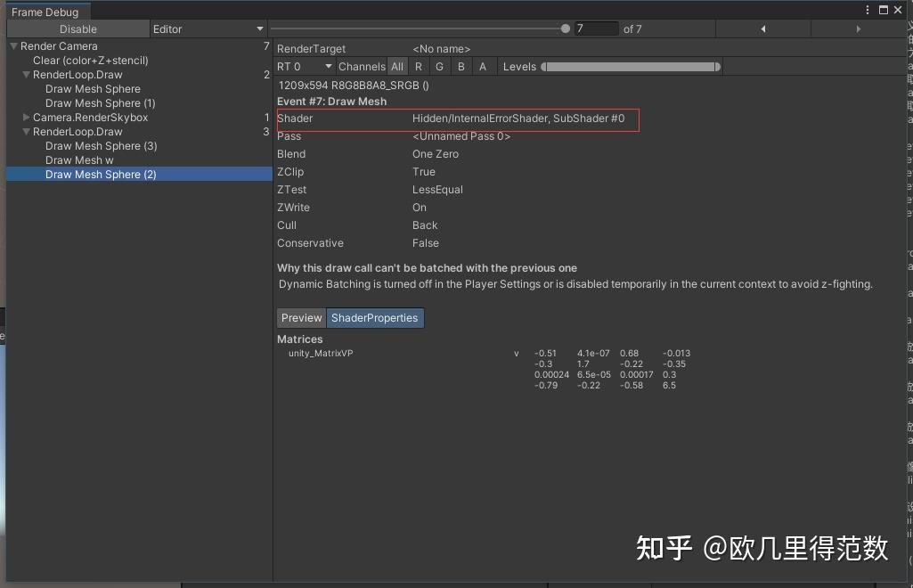
Task: Open the RT 0 render target dropdown
Action: click(303, 66)
